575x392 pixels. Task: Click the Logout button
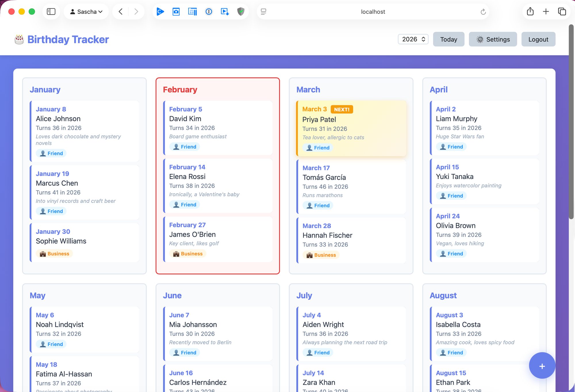538,39
